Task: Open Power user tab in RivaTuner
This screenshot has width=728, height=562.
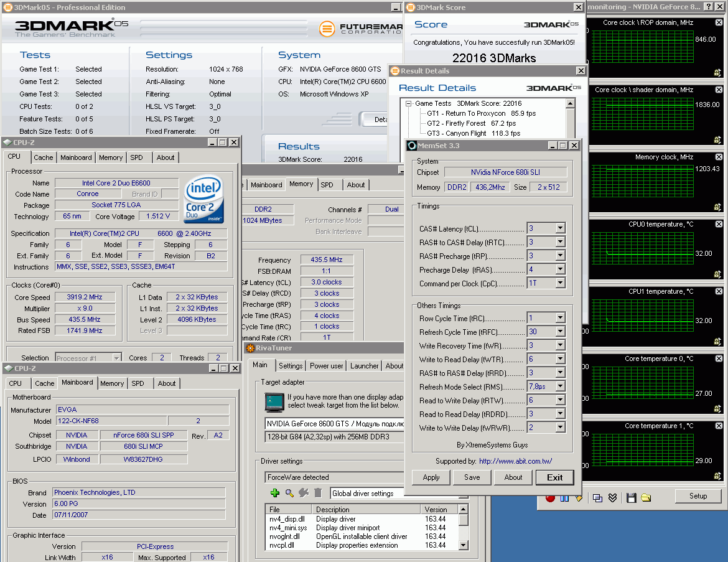Action: pyautogui.click(x=327, y=365)
